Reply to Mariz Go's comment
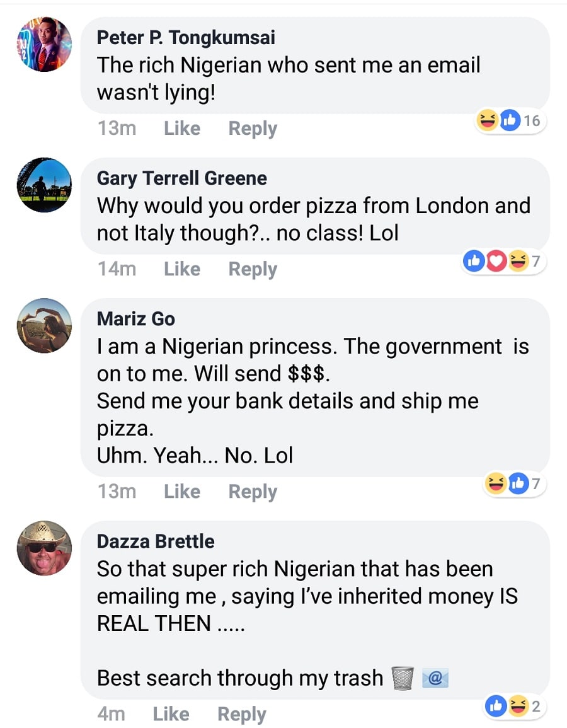 click(x=253, y=492)
